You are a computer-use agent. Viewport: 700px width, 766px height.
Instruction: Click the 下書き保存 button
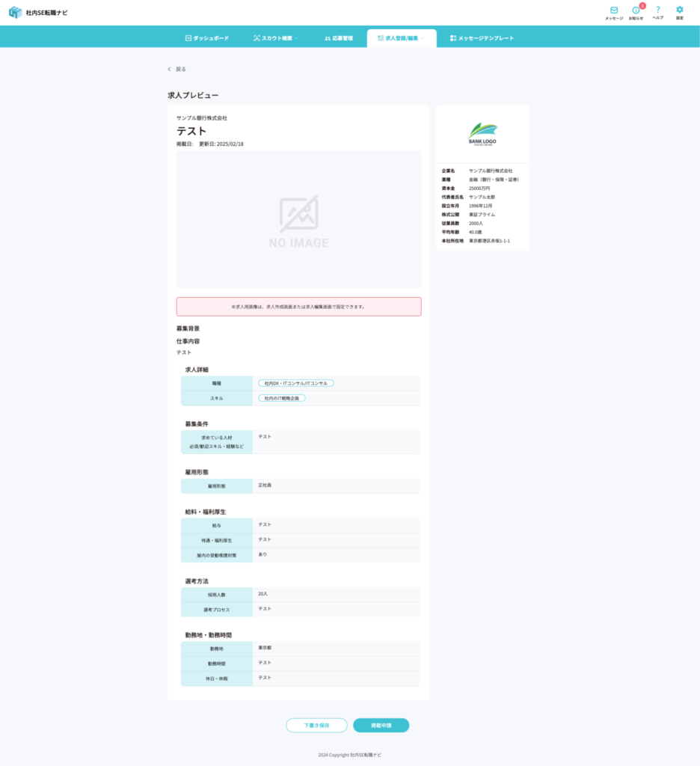pyautogui.click(x=316, y=726)
